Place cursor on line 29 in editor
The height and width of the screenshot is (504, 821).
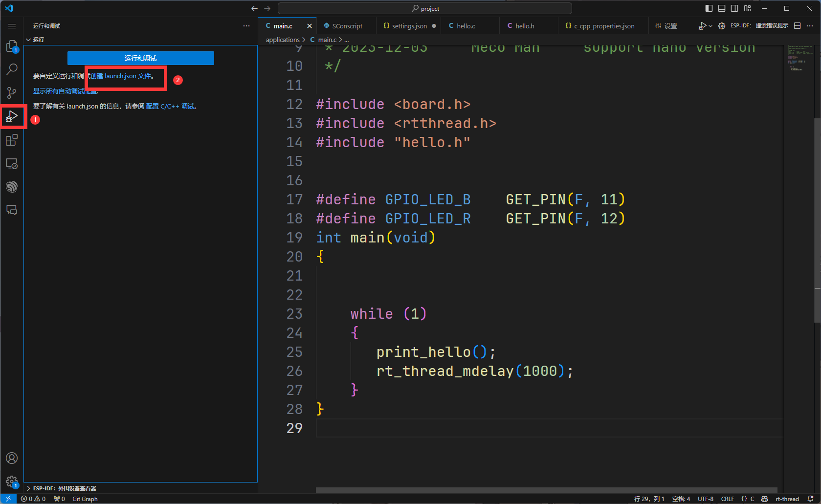click(550, 428)
